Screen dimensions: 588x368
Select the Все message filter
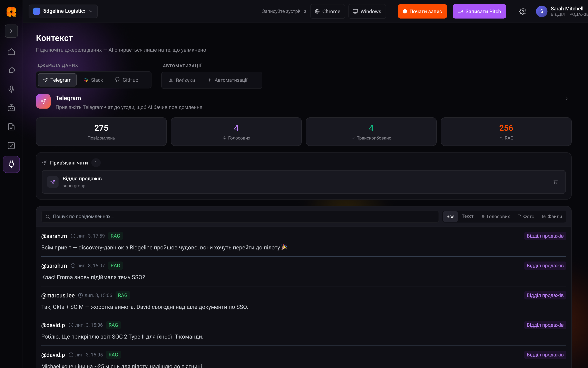(x=450, y=216)
